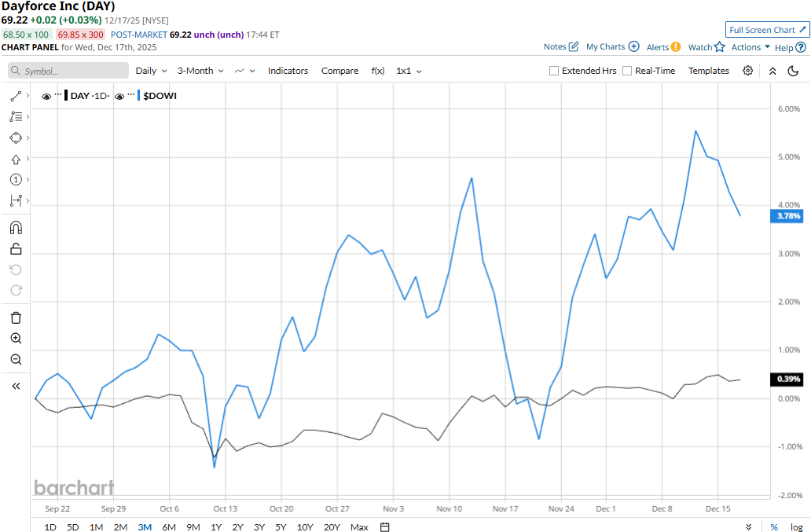Select the shapes drawing tool
Screen dimensions: 811x532
pyautogui.click(x=16, y=138)
